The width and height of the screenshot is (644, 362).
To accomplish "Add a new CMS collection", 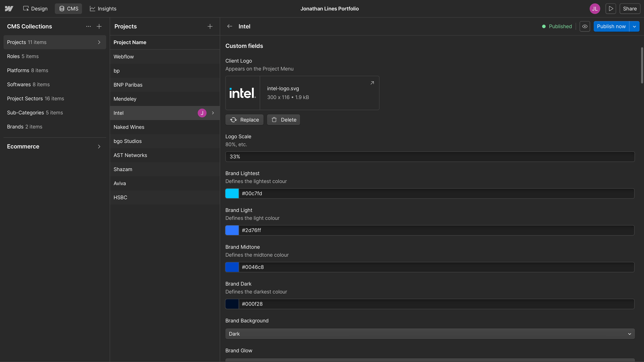I will 99,27.
